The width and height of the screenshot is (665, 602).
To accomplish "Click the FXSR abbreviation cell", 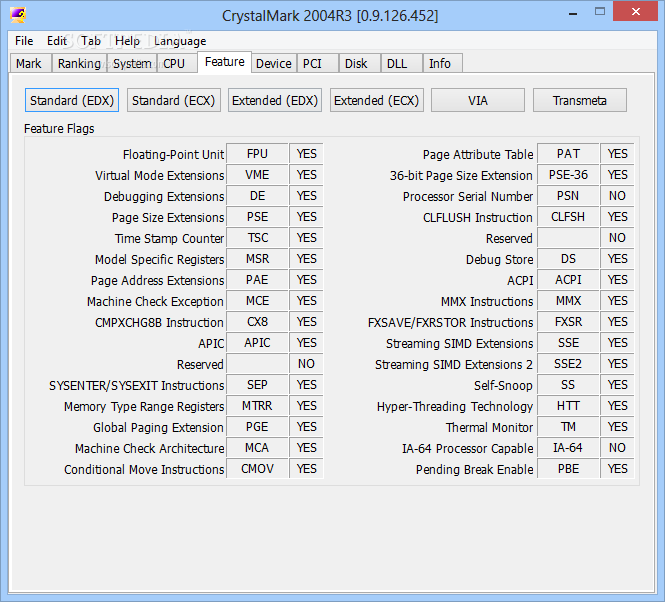I will point(568,322).
